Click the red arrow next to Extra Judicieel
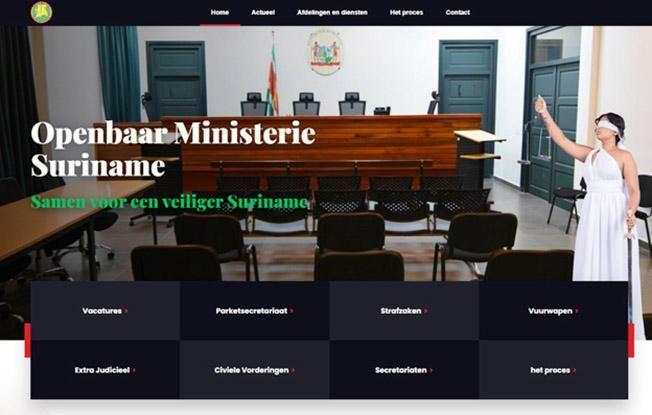Viewport: 652px width, 415px height. point(134,370)
